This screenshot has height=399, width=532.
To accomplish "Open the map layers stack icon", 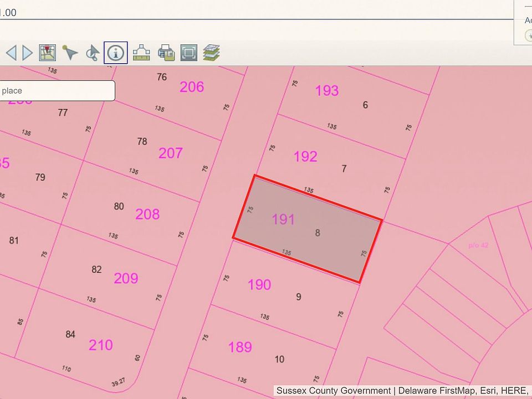I will 211,53.
